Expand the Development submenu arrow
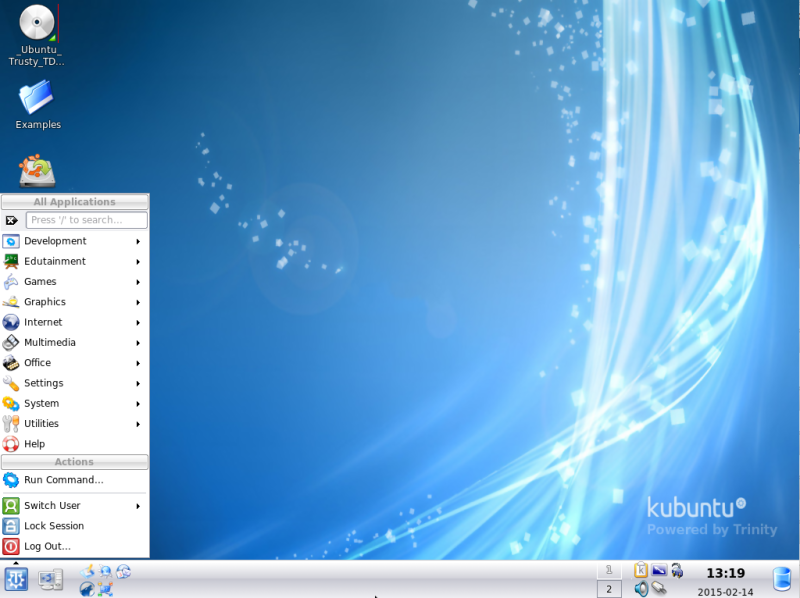The height and width of the screenshot is (598, 800). click(138, 241)
